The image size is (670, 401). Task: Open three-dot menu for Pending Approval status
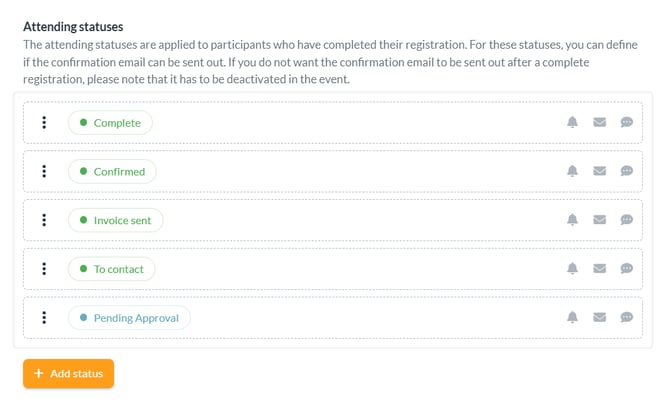tap(44, 318)
